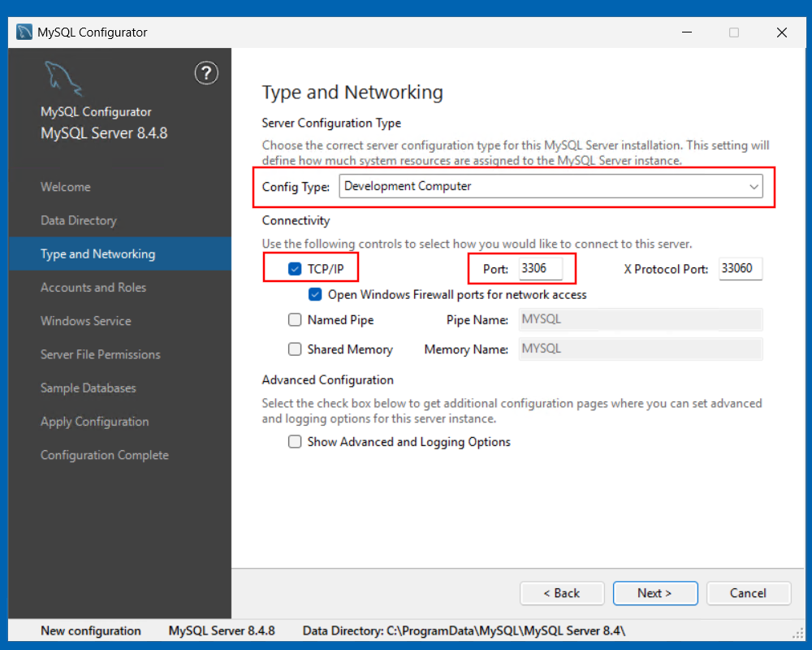Open the help question mark icon
The height and width of the screenshot is (650, 812).
coord(206,73)
